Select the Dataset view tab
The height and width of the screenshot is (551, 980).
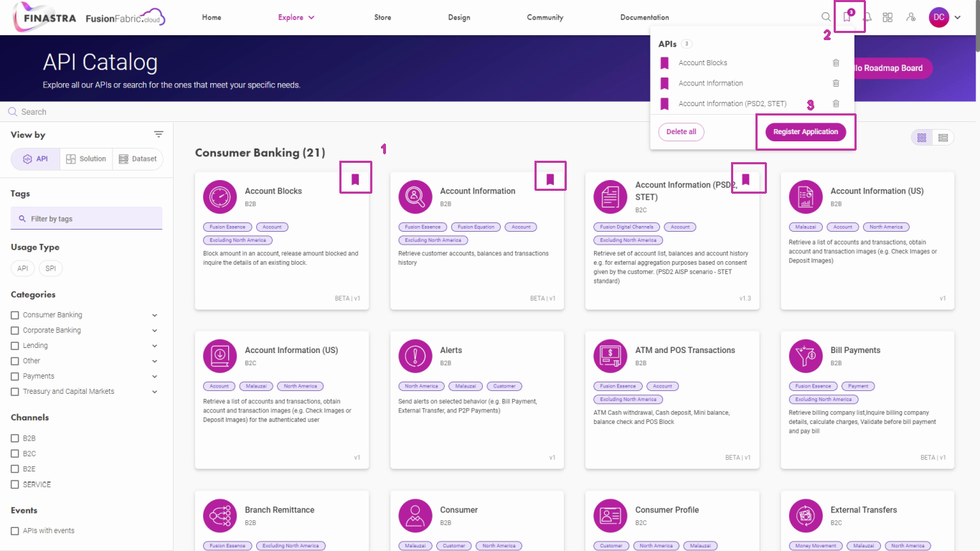[138, 159]
